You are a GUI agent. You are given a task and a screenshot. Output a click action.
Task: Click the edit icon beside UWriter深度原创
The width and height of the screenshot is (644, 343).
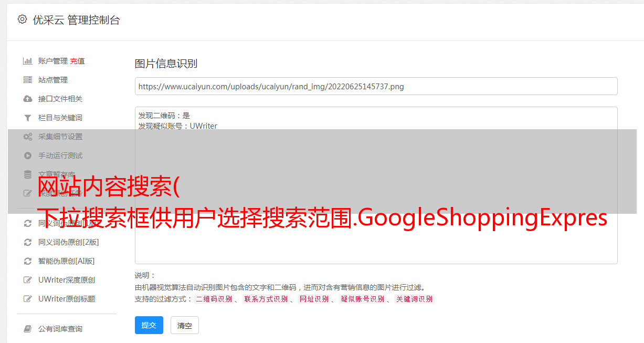click(x=28, y=280)
